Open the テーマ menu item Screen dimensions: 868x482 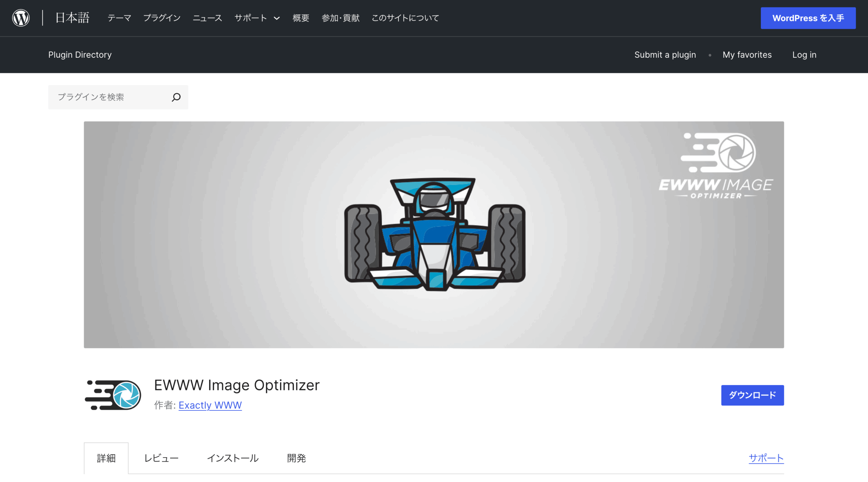pos(119,18)
